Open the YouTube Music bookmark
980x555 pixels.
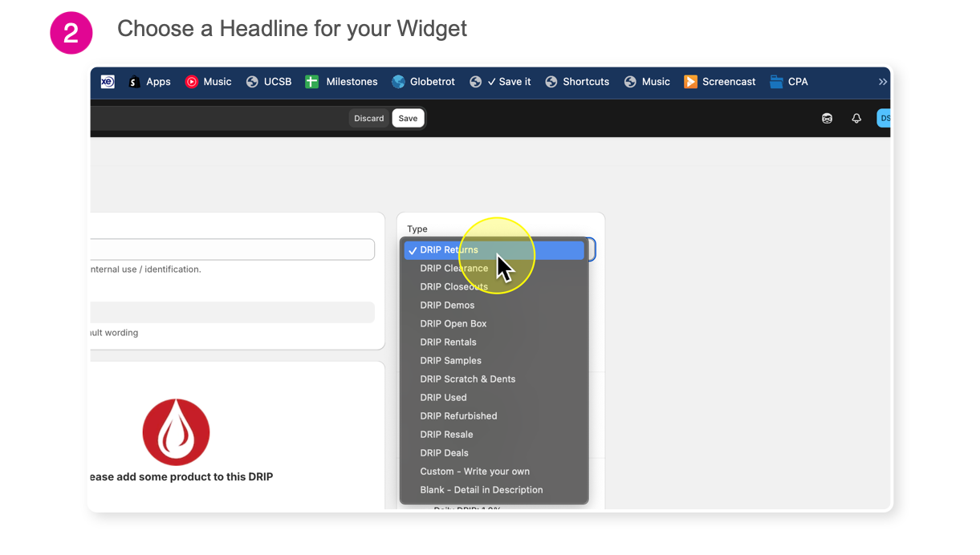click(x=209, y=82)
